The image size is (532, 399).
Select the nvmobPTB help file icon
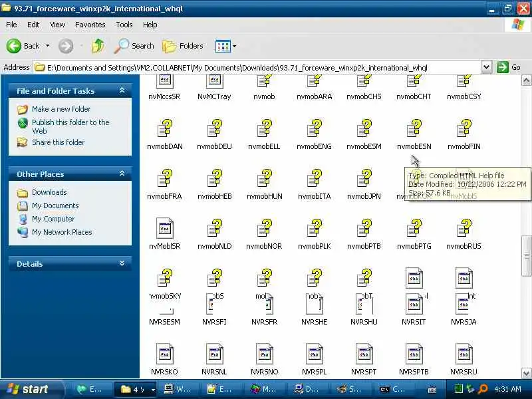pyautogui.click(x=364, y=228)
